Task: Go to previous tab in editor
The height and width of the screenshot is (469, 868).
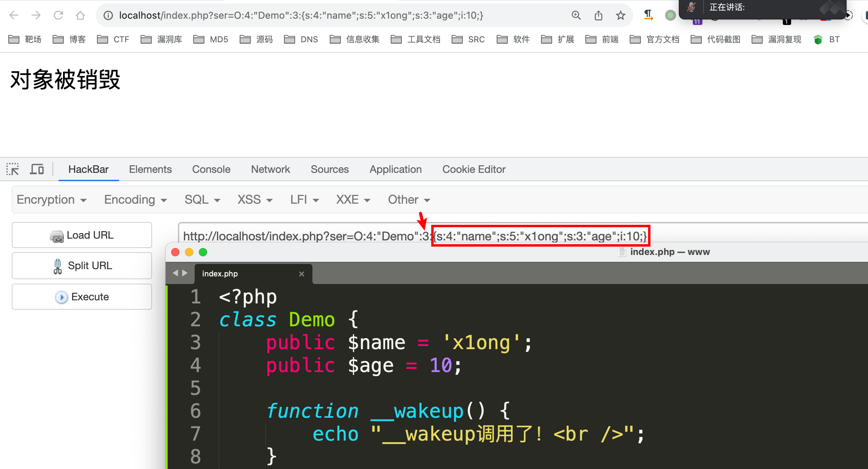Action: click(x=176, y=273)
